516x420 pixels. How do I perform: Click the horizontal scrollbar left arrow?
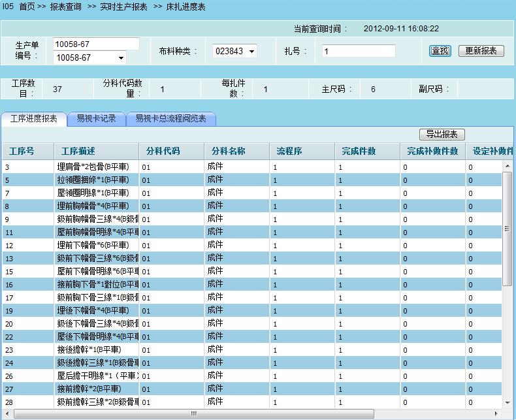pyautogui.click(x=7, y=413)
